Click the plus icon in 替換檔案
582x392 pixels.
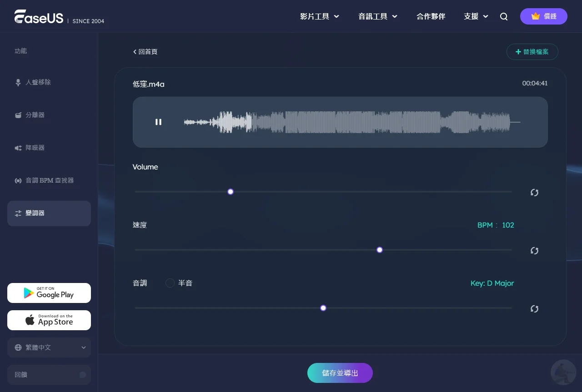(518, 52)
